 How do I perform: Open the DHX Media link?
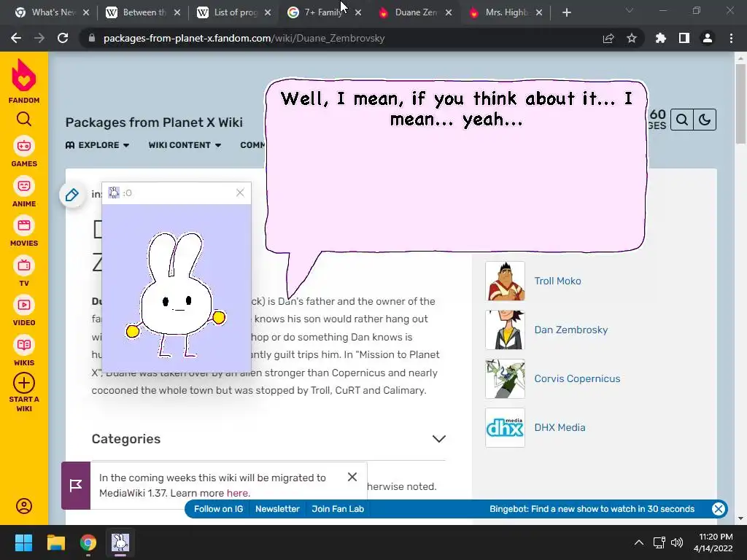pos(560,427)
